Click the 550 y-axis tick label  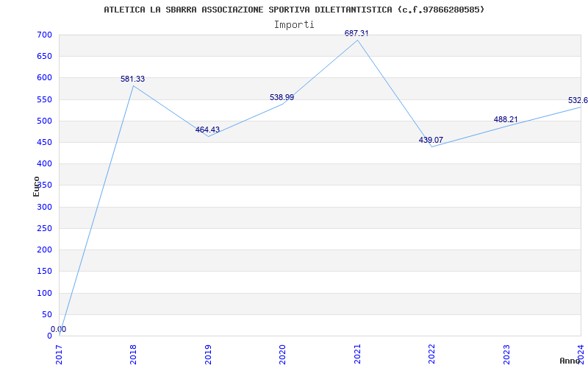coord(44,99)
